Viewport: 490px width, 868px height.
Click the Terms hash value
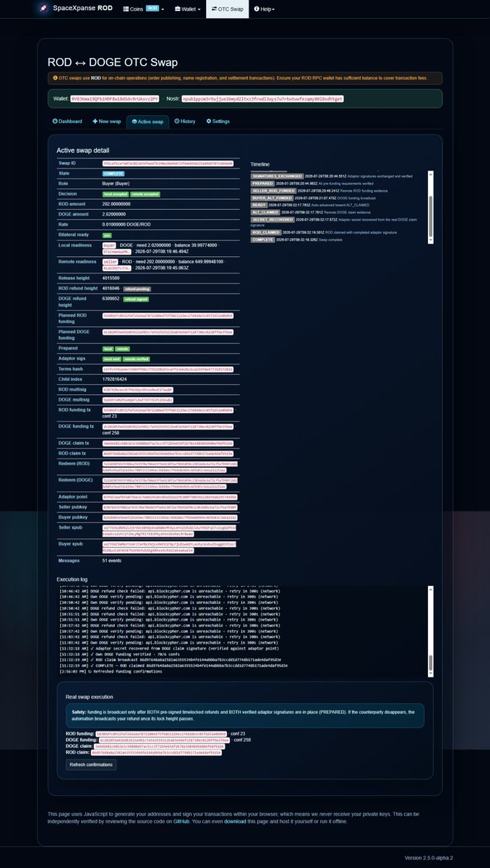(x=168, y=369)
